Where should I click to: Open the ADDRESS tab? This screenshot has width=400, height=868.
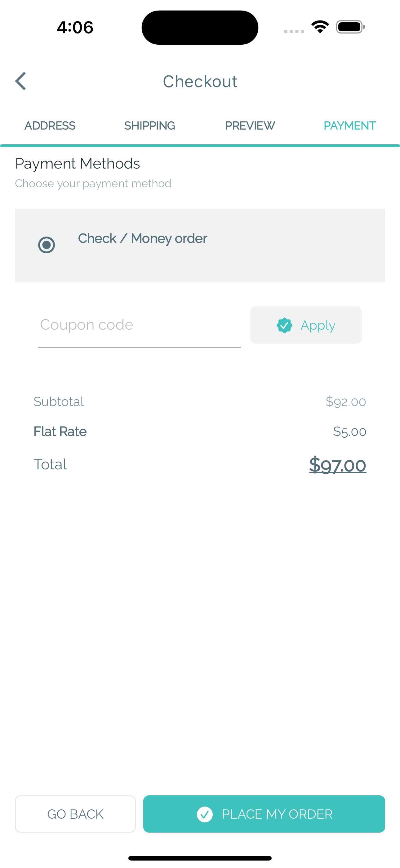point(50,126)
